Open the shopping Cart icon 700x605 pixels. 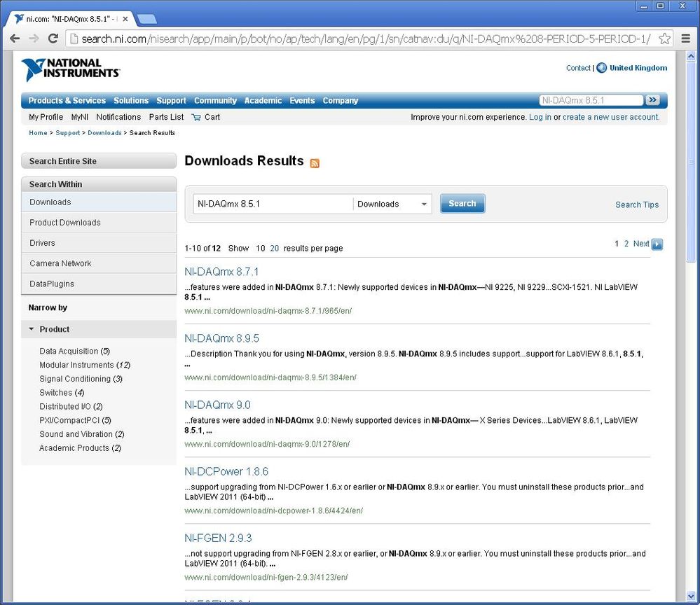coord(196,118)
